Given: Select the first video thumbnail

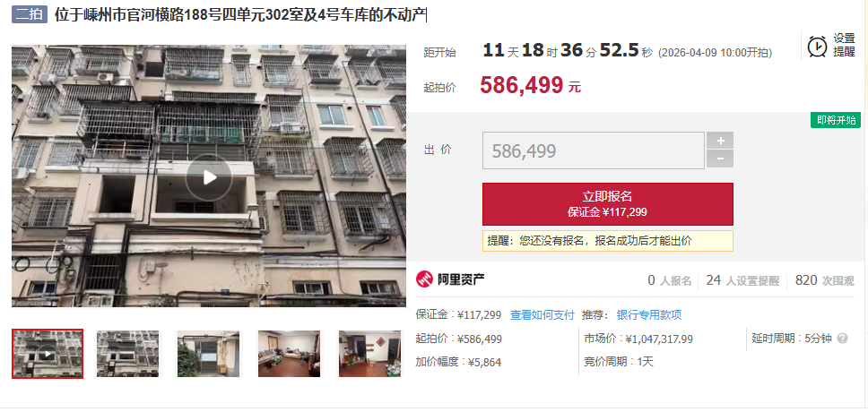Looking at the screenshot, I should [48, 354].
